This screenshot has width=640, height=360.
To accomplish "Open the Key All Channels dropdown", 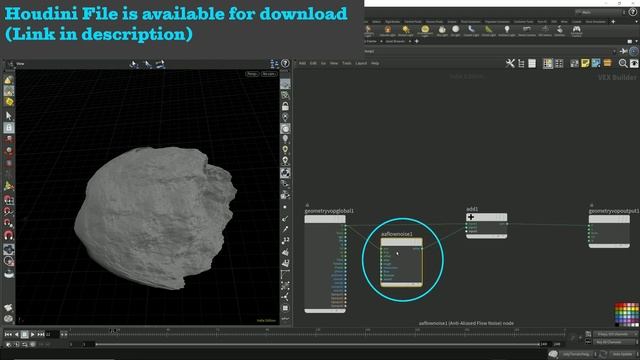I will (x=615, y=342).
